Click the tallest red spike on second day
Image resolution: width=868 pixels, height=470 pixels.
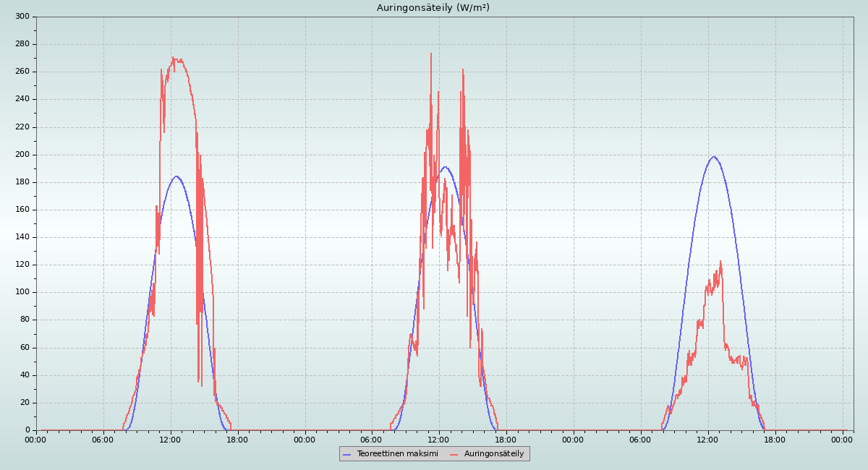pyautogui.click(x=431, y=54)
